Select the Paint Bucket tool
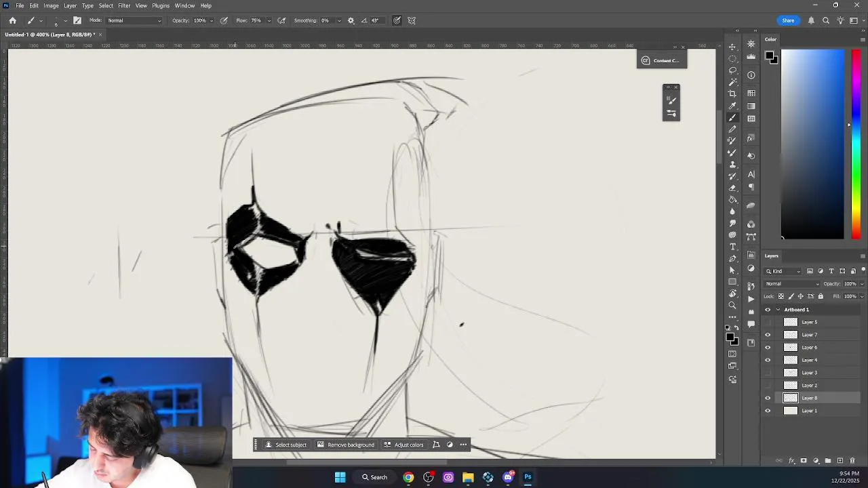Screen dimensions: 868x488 click(x=732, y=200)
